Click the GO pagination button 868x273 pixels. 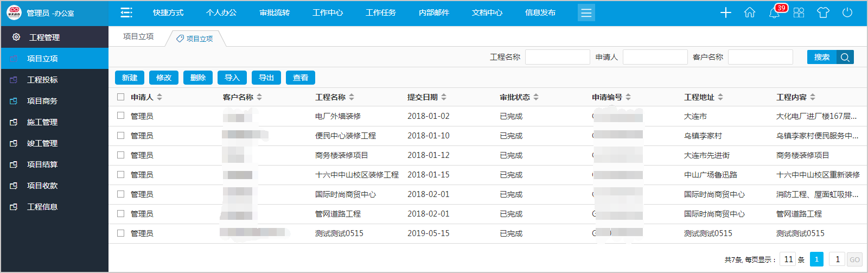(854, 259)
